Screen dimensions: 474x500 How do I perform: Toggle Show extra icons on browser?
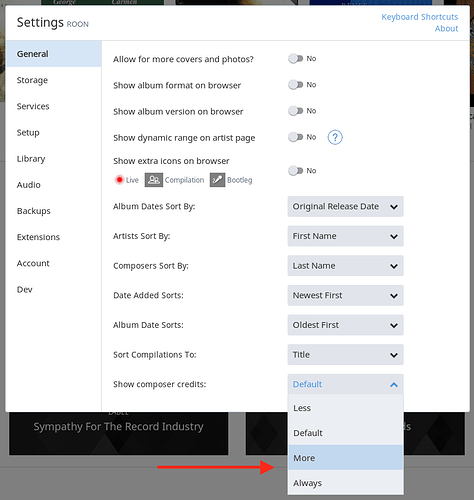296,171
